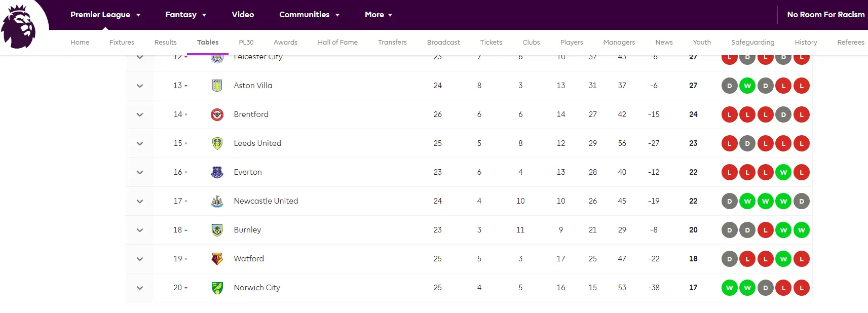Image resolution: width=868 pixels, height=313 pixels.
Task: Open the Results tab
Action: click(x=166, y=43)
